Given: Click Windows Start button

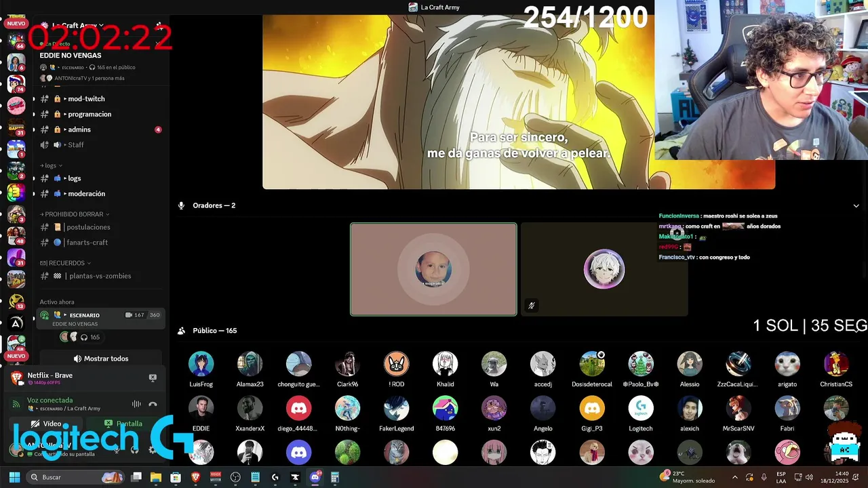Looking at the screenshot, I should (14, 477).
